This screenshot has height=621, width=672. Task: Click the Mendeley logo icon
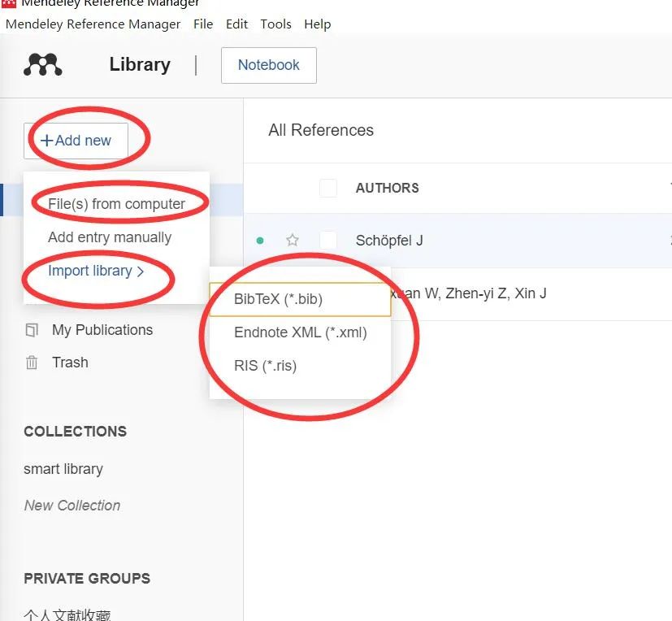pos(43,65)
